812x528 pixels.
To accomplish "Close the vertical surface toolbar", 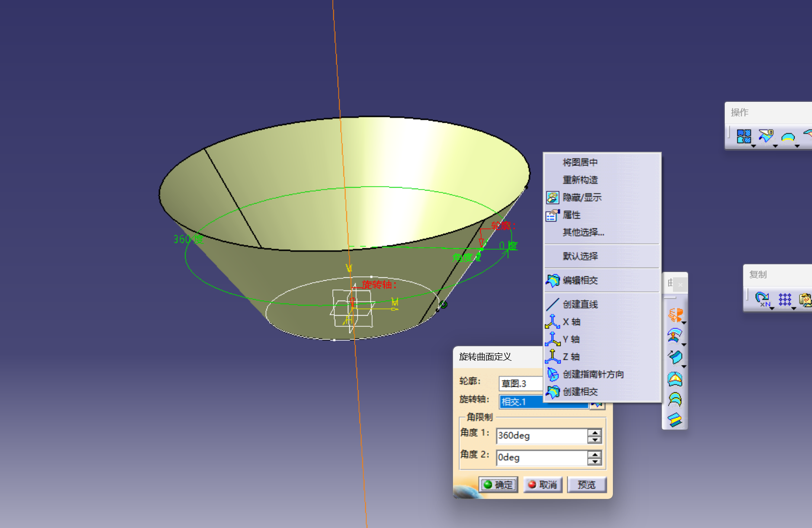I will point(680,285).
